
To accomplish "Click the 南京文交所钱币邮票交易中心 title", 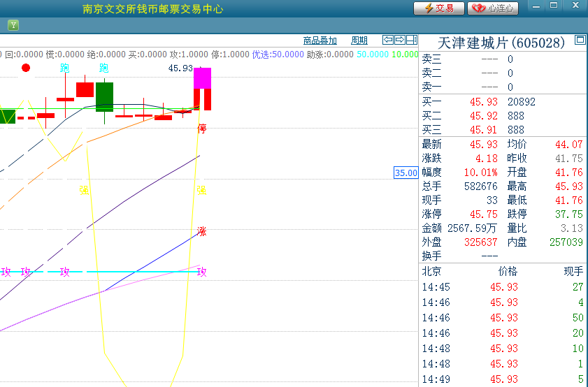I will click(x=152, y=9).
